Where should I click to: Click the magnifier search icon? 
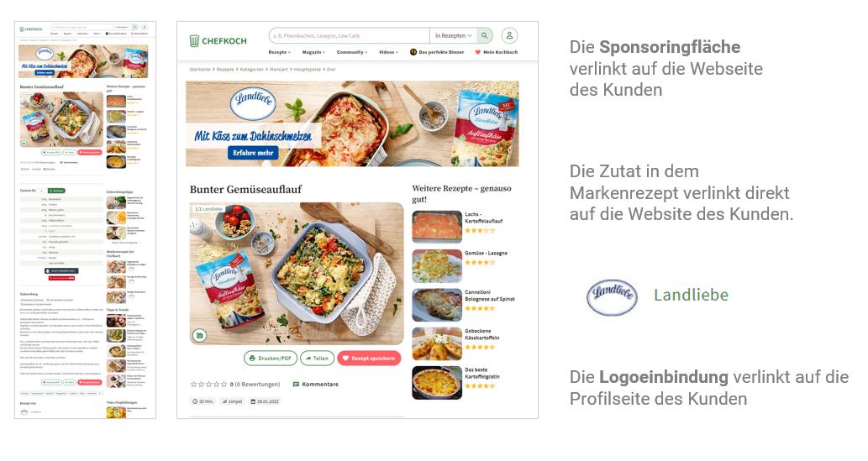[x=484, y=35]
